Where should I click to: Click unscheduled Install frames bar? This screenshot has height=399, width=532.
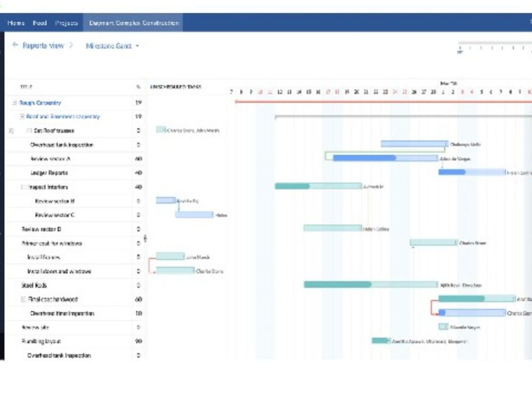(170, 256)
